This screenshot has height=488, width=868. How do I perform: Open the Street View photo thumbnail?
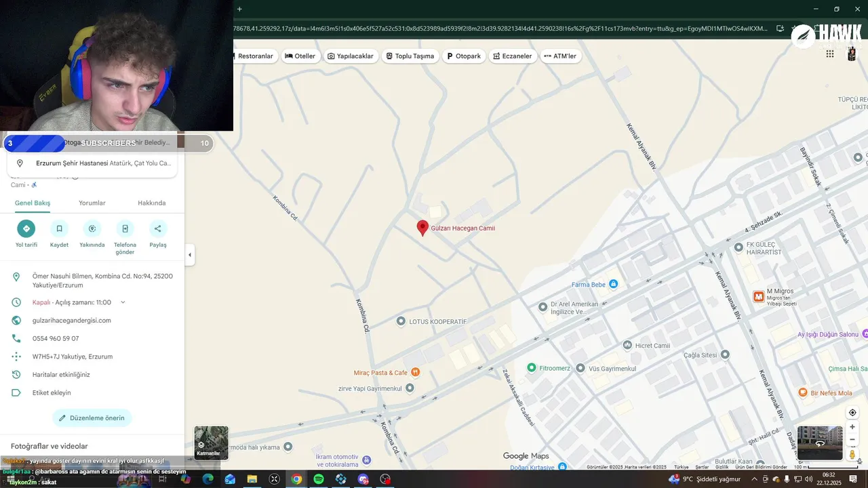(820, 443)
